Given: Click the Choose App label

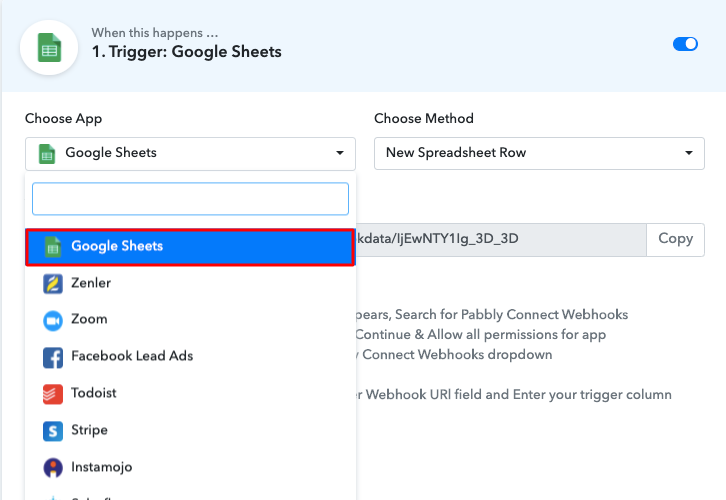Looking at the screenshot, I should (x=63, y=119).
